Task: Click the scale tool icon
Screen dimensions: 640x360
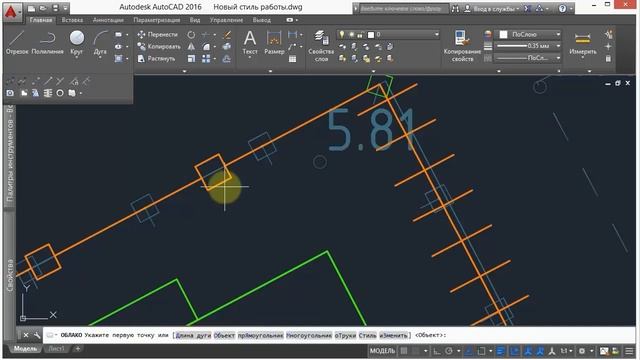Action: 191,59
